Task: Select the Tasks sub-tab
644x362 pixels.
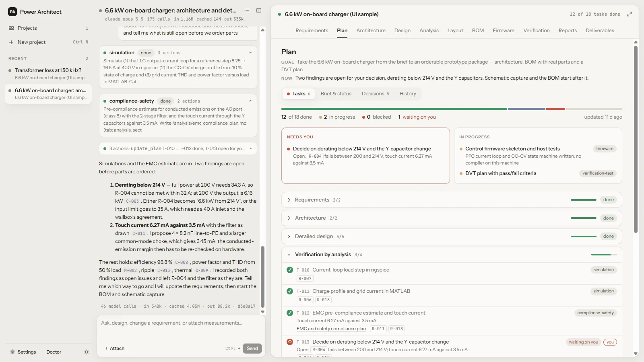Action: tap(299, 94)
